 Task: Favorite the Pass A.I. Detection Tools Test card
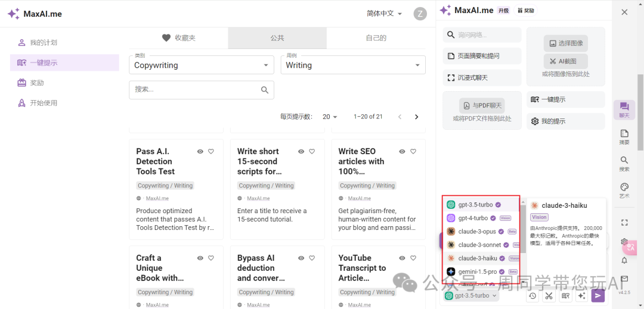[x=211, y=152]
